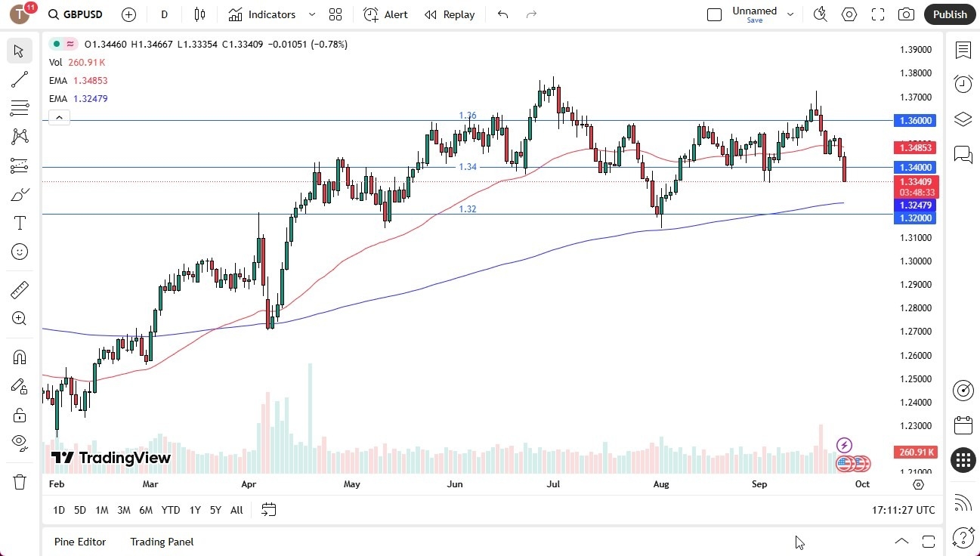
Task: Select the Text annotation tool
Action: coord(19,222)
